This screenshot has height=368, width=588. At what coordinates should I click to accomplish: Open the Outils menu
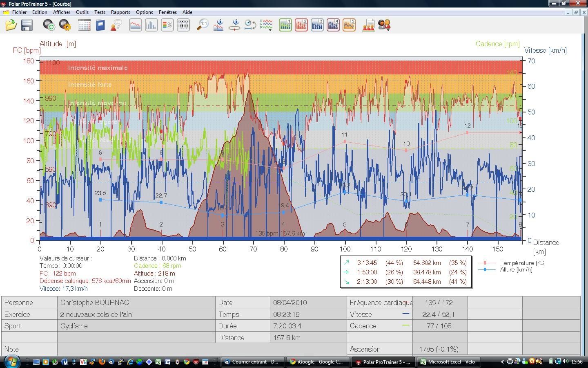82,12
